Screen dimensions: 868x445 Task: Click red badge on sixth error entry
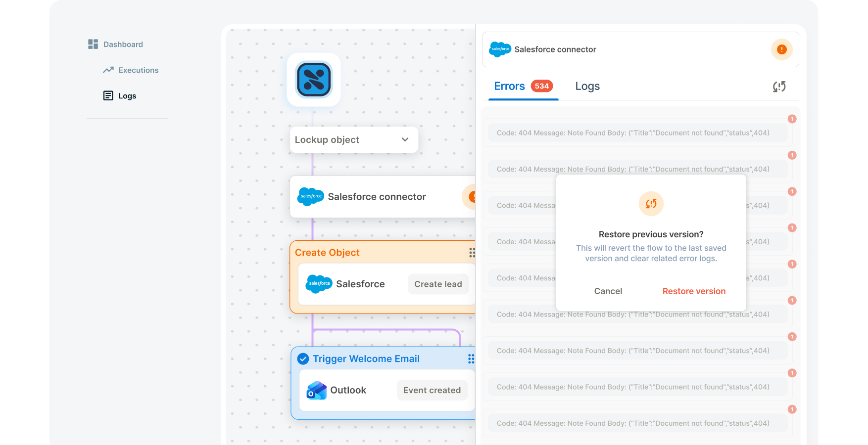click(792, 301)
